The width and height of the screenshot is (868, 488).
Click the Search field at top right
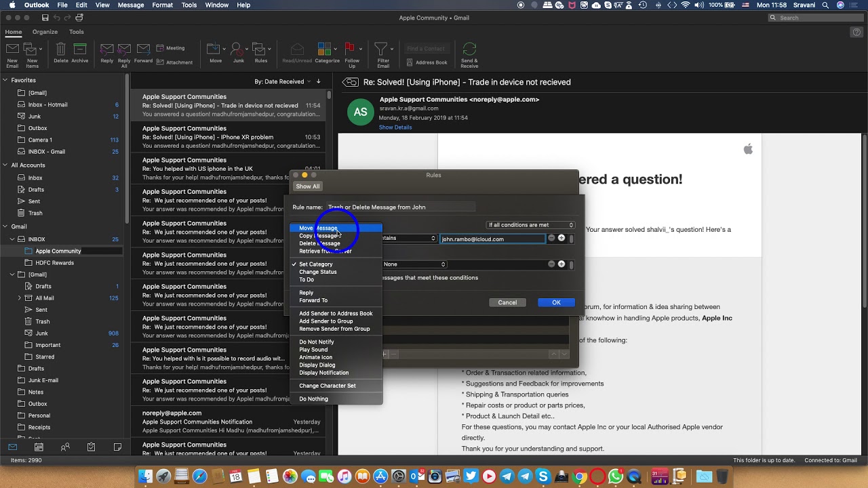coord(815,18)
